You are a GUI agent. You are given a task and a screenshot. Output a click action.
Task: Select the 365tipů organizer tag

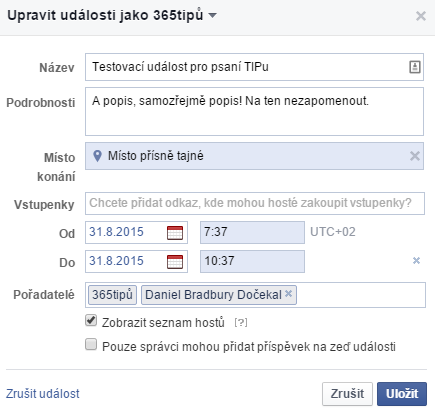[x=112, y=295]
